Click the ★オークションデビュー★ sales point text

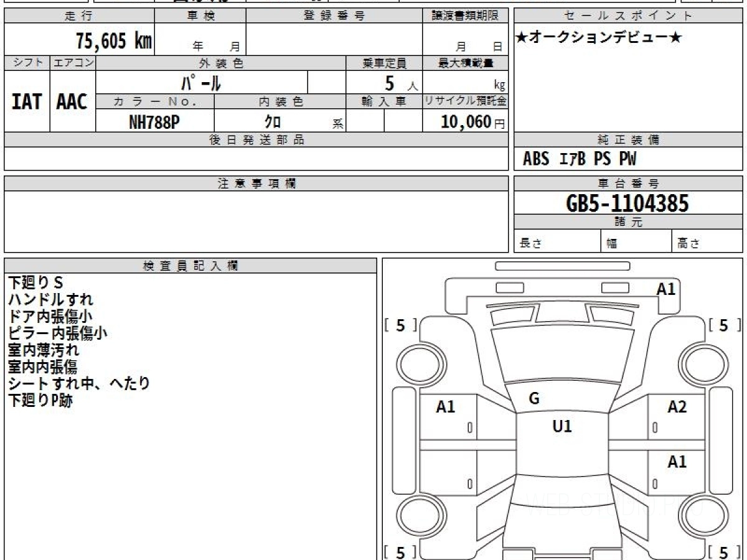pyautogui.click(x=599, y=38)
